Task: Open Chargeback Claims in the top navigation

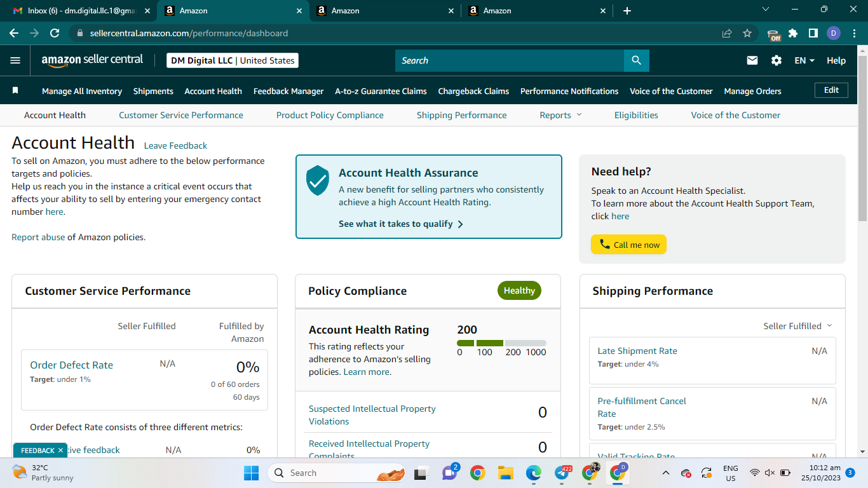Action: [473, 91]
